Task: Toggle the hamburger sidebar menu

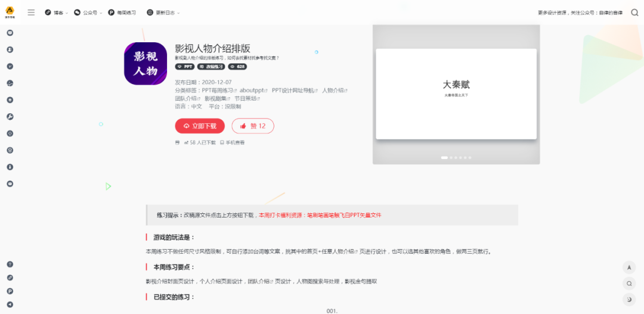Action: [x=31, y=13]
